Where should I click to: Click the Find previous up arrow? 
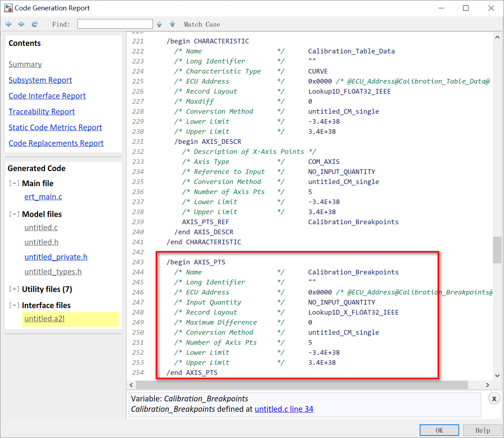pyautogui.click(x=159, y=24)
